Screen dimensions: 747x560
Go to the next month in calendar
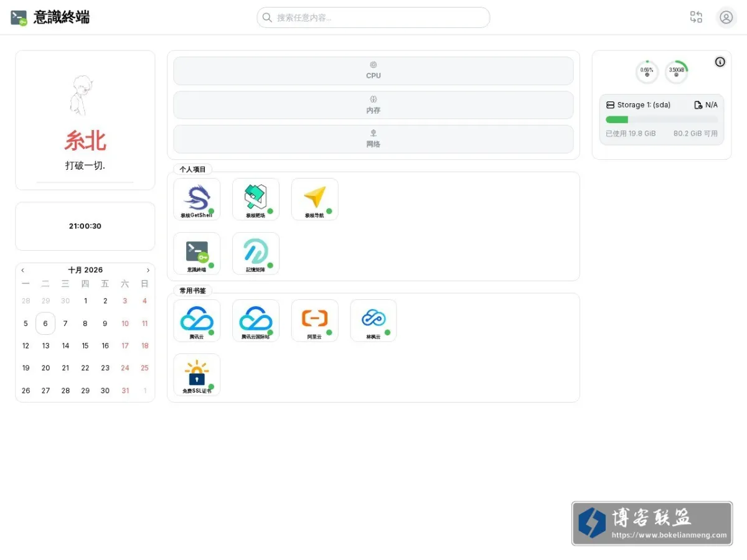pos(148,270)
